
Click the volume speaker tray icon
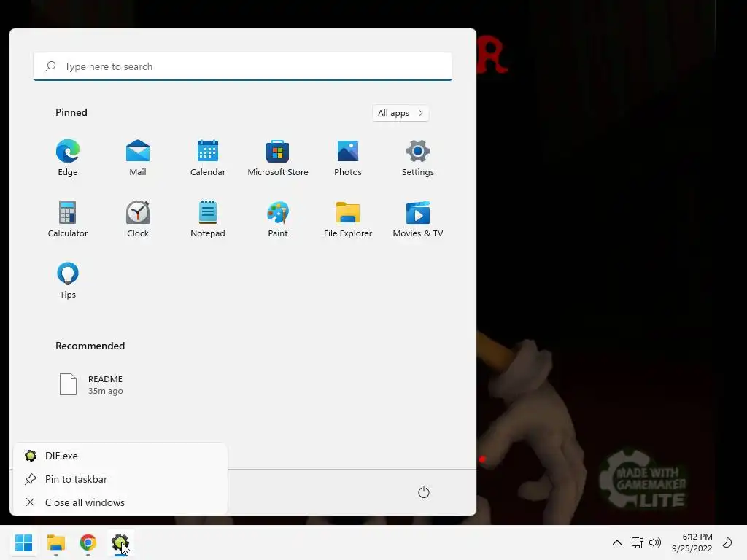click(655, 542)
